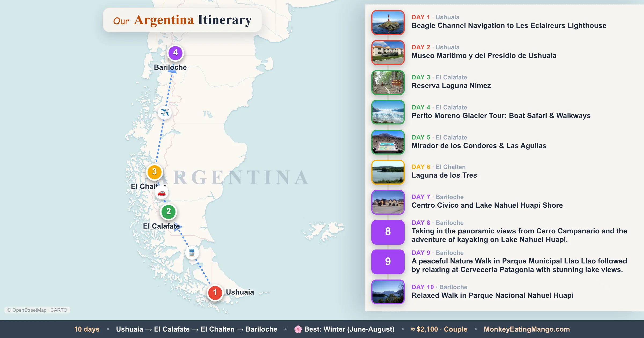
Task: Click Mirador de los Condores & Las Aguilas text
Action: click(479, 146)
